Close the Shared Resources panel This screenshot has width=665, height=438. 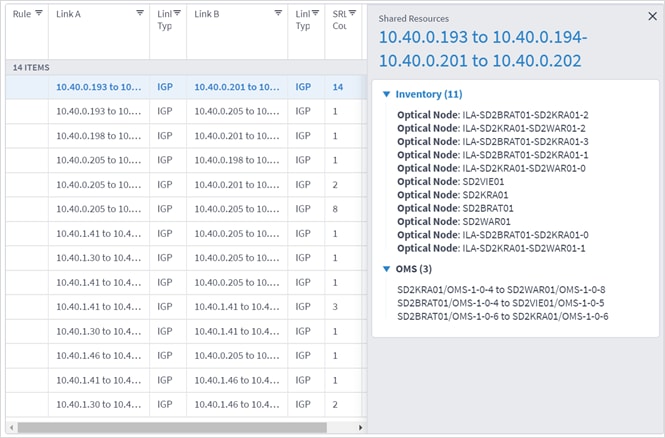(x=652, y=17)
